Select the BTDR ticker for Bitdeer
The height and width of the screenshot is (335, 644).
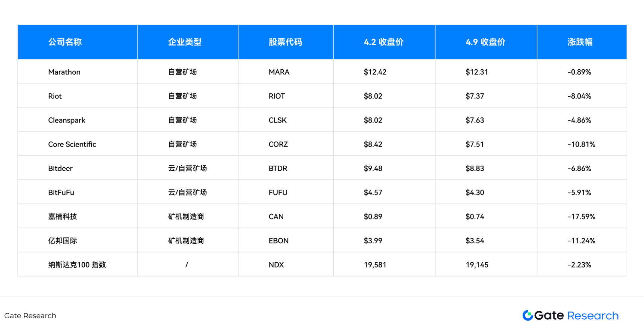click(278, 168)
